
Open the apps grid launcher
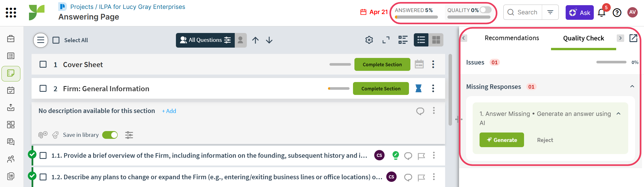point(11,13)
